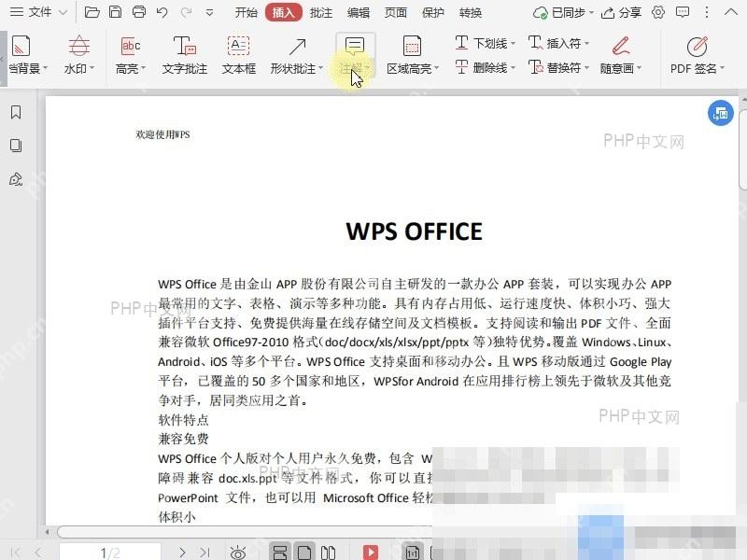747x560 pixels.
Task: Start slideshow with red play button
Action: tap(370, 553)
